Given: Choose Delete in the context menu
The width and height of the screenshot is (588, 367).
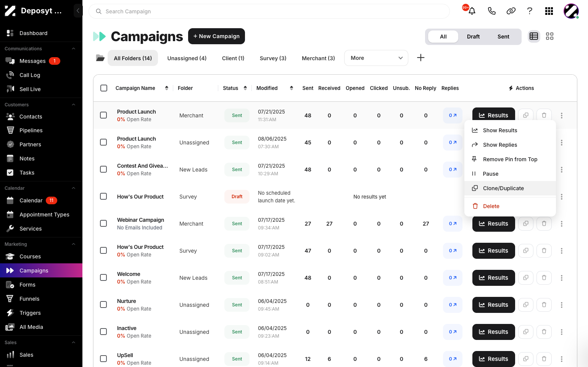Looking at the screenshot, I should coord(510,206).
